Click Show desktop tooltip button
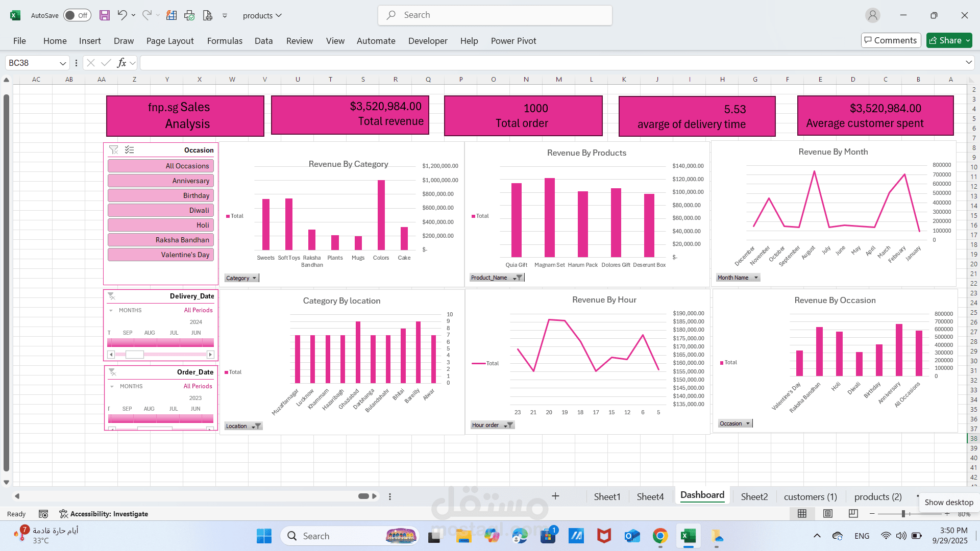The image size is (980, 551). [x=949, y=503]
